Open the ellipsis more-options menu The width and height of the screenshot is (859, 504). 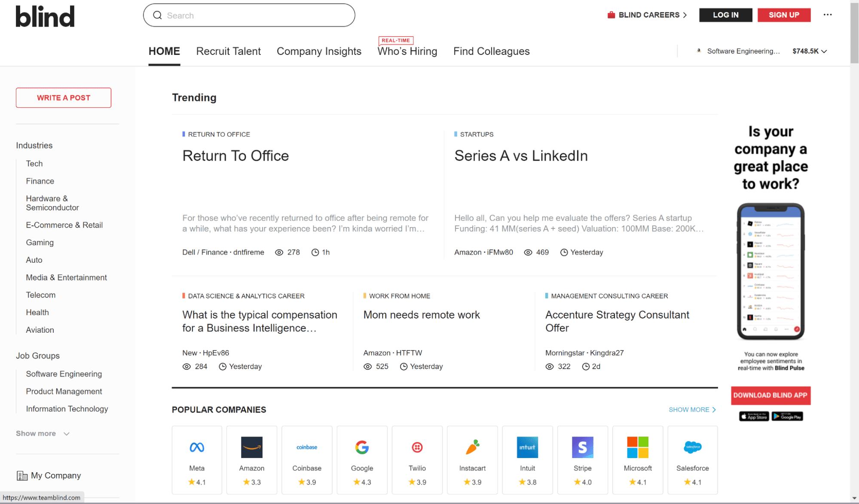coord(828,15)
